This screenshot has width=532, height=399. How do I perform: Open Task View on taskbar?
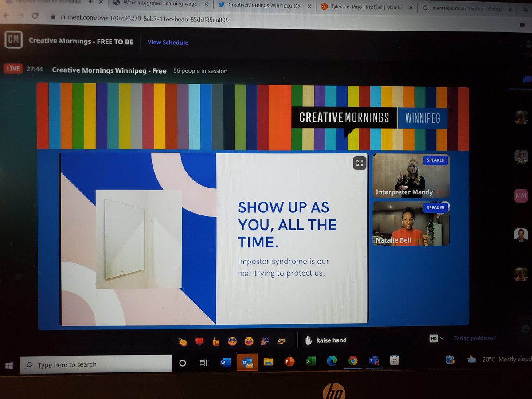203,363
